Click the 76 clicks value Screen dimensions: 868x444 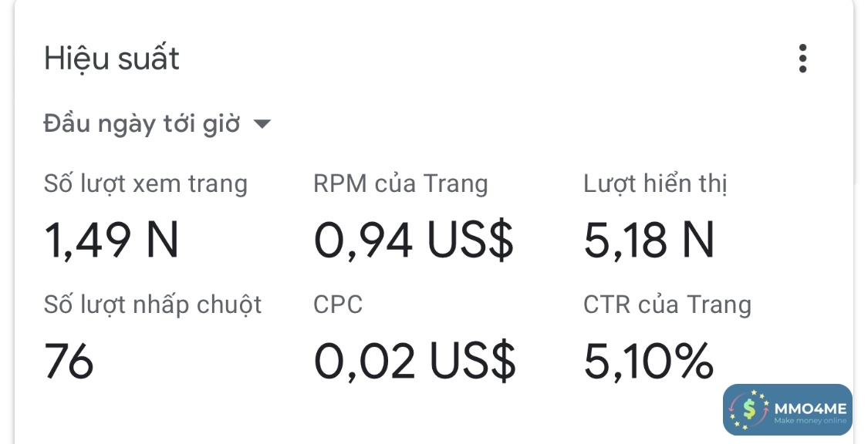point(69,361)
